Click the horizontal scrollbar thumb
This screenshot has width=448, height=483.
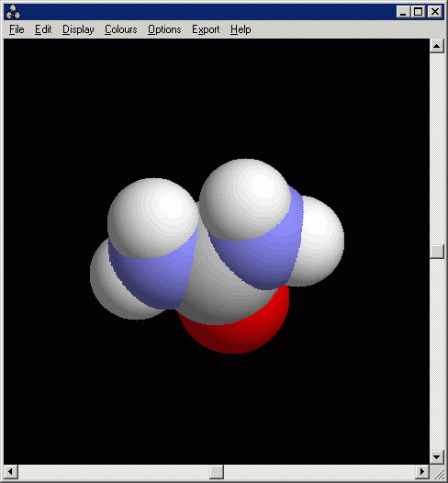[x=217, y=472]
